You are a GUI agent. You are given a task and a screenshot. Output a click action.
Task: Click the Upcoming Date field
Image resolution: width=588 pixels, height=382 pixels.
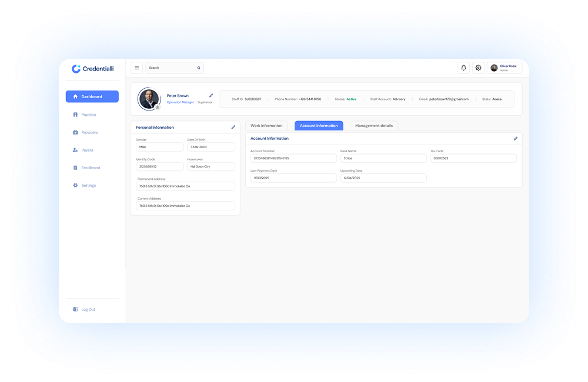click(383, 177)
